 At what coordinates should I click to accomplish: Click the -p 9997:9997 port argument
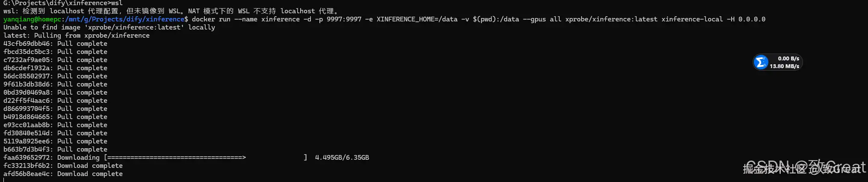click(338, 19)
